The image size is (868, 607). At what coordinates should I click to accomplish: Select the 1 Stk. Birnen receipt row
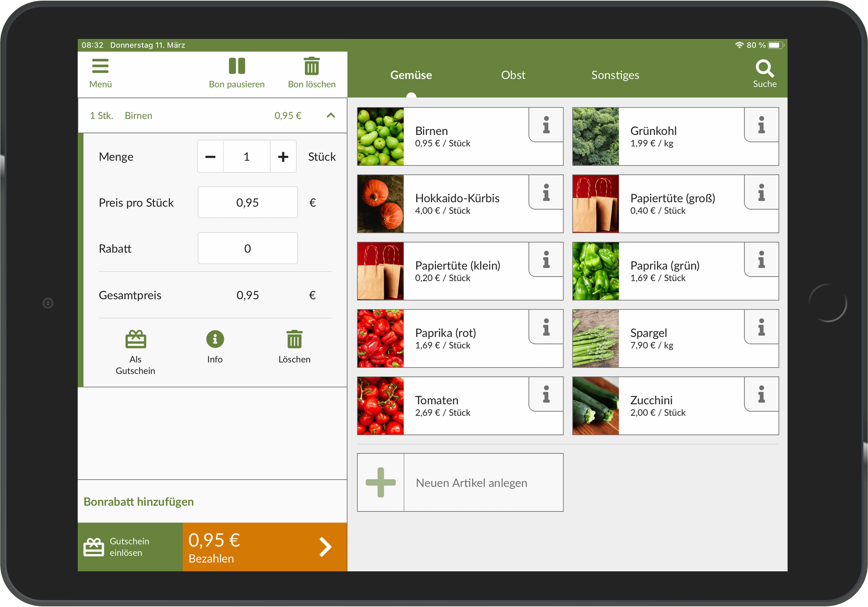click(x=212, y=115)
